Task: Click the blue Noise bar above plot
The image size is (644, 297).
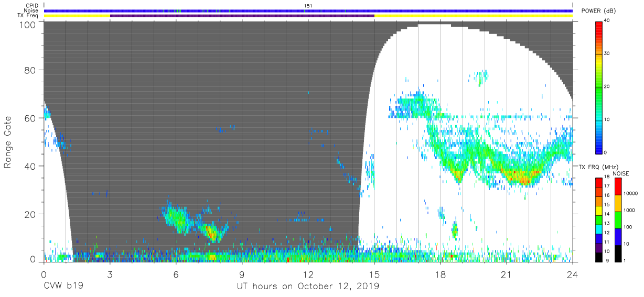Action: [x=308, y=10]
